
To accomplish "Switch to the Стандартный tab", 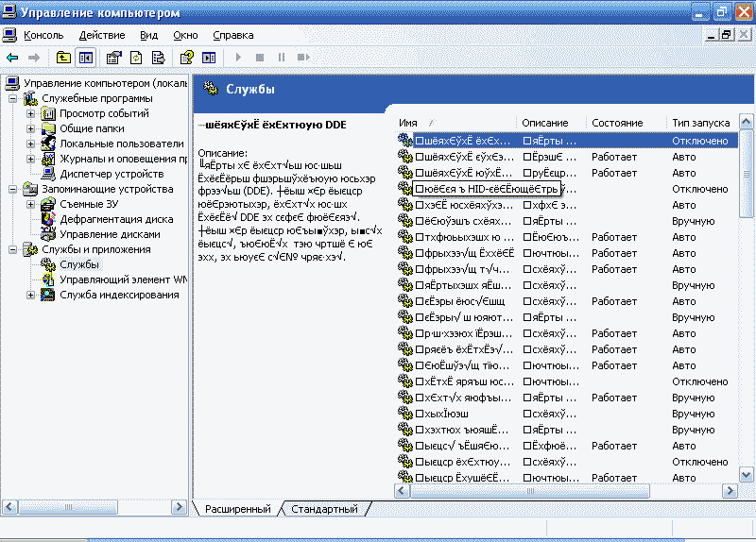I will [324, 509].
